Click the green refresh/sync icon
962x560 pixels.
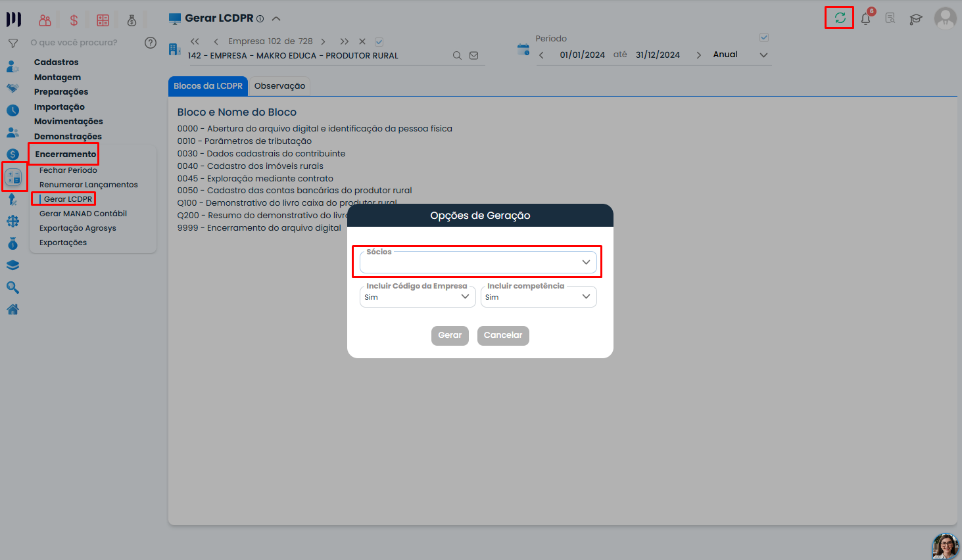pos(840,18)
